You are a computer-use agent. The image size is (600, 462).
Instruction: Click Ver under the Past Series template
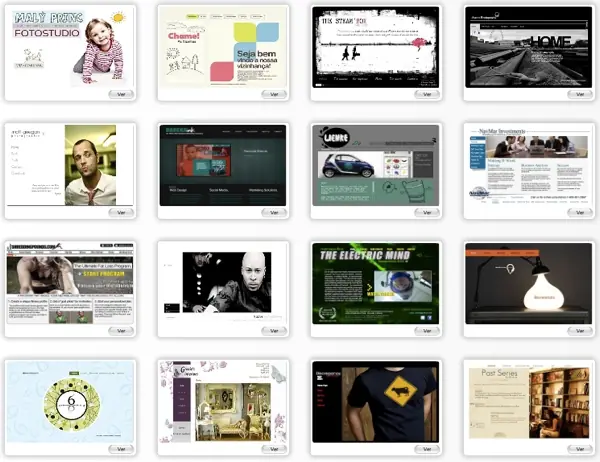580,449
